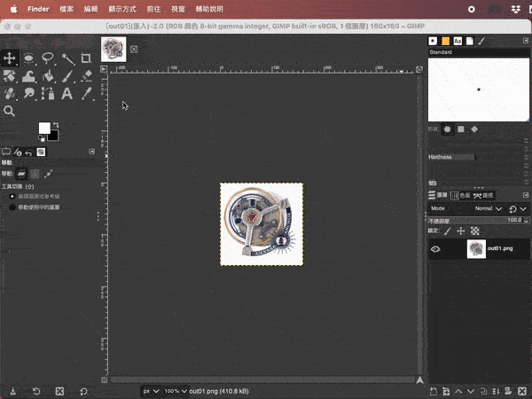Hide the out01.png layer
Screen dimensions: 532x399
click(x=435, y=249)
